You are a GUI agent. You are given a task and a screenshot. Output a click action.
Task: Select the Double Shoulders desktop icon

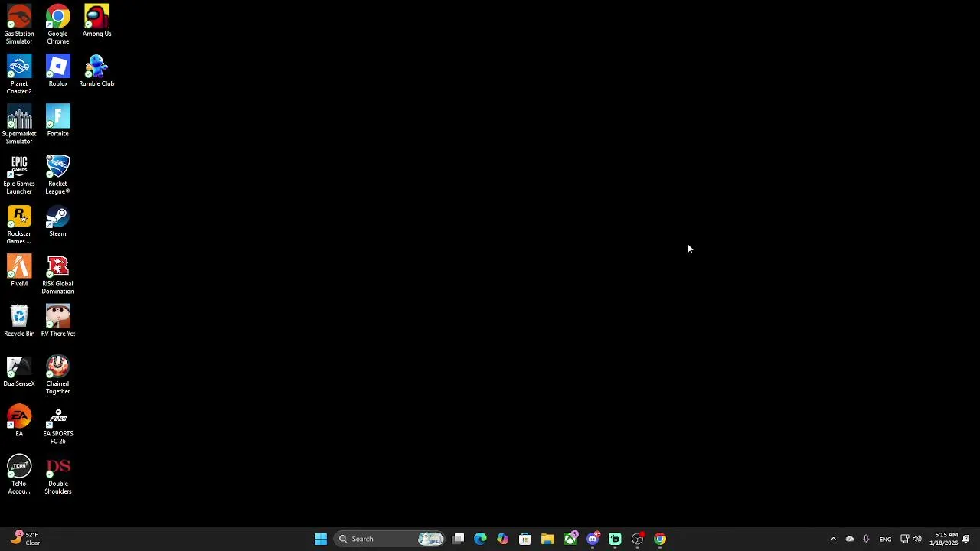57,474
